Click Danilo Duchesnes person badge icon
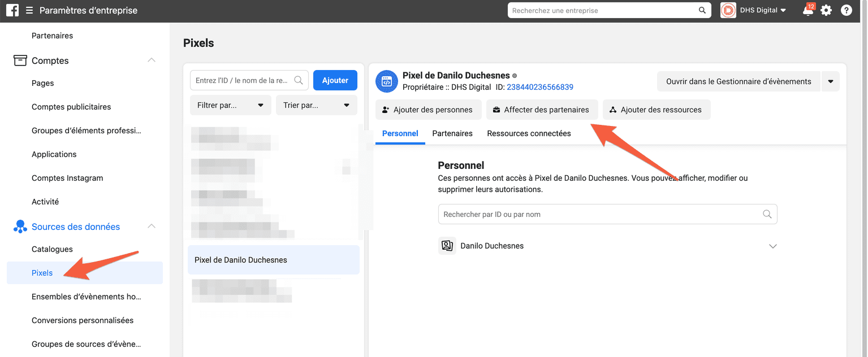The height and width of the screenshot is (357, 868). [x=447, y=246]
